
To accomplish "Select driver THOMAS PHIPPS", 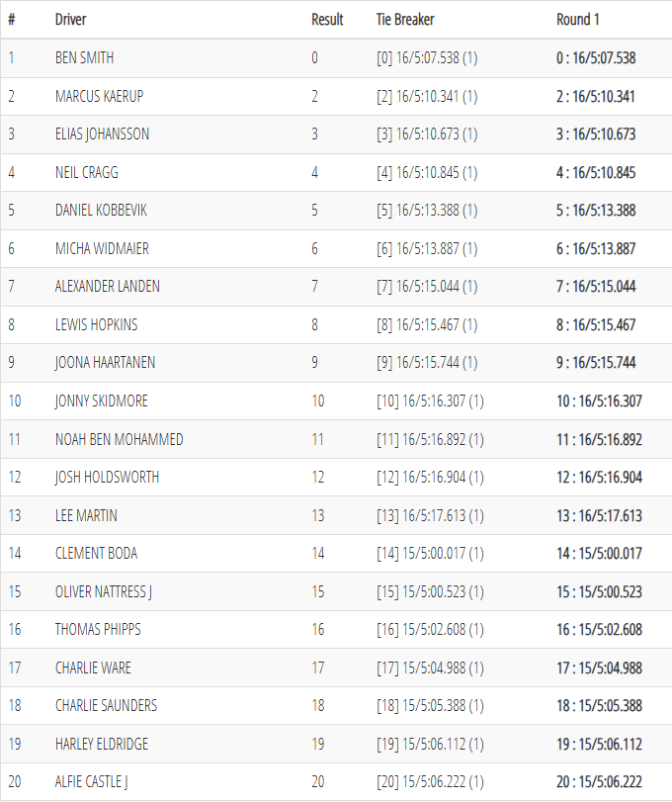I will [100, 629].
